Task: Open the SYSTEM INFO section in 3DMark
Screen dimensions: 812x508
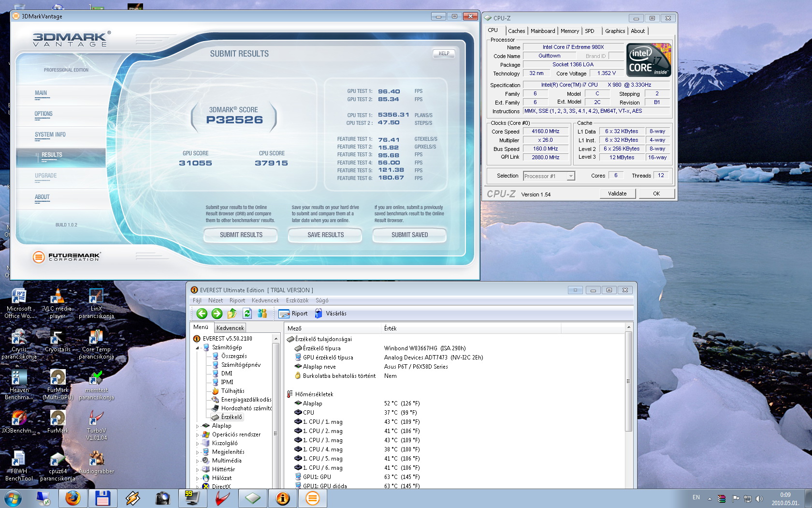Action: (x=50, y=135)
